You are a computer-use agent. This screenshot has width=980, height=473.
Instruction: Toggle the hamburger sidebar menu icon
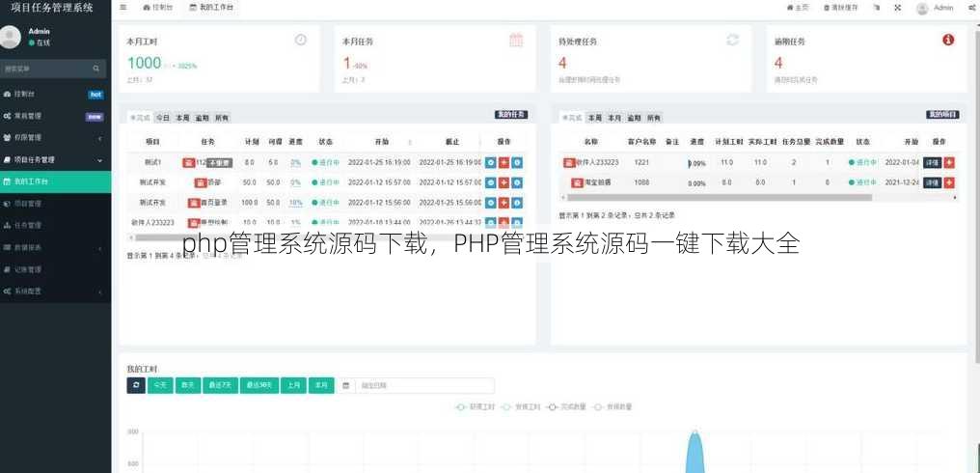(123, 8)
